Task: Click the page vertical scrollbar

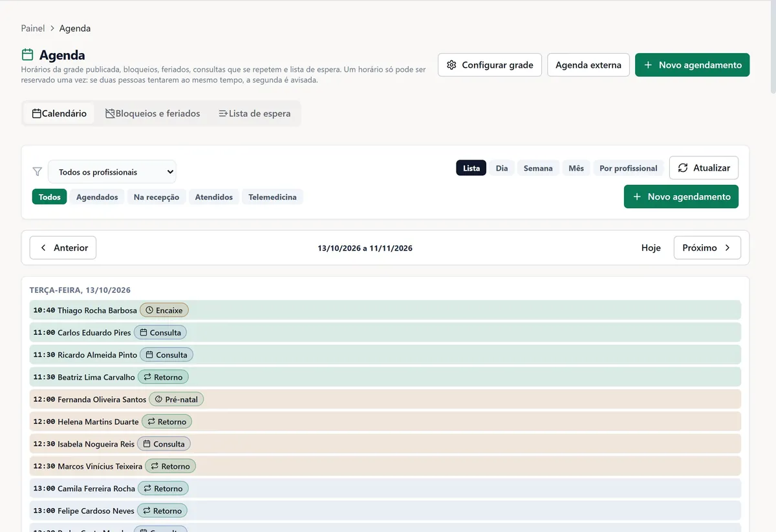Action: (773, 48)
